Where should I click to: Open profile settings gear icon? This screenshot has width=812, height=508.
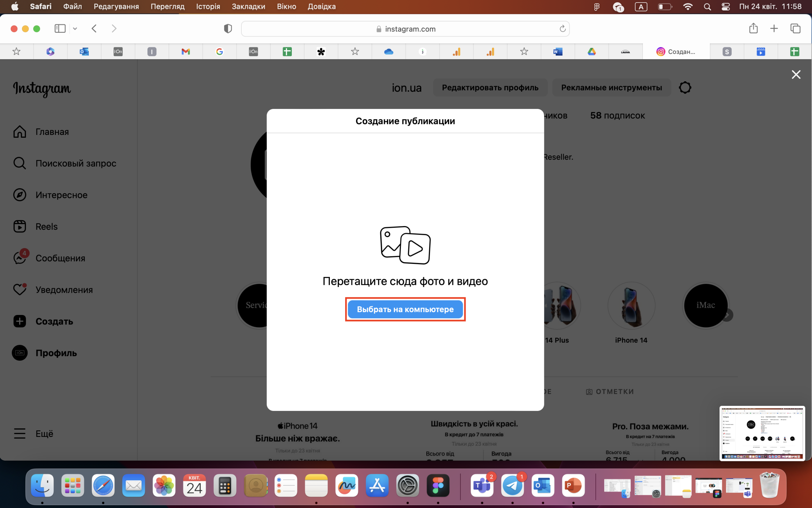tap(685, 87)
